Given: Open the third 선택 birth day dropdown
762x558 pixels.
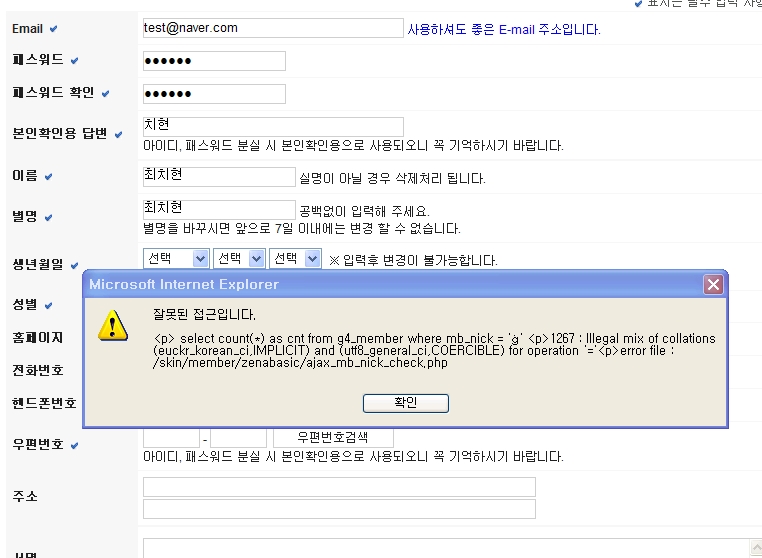Looking at the screenshot, I should tap(296, 259).
